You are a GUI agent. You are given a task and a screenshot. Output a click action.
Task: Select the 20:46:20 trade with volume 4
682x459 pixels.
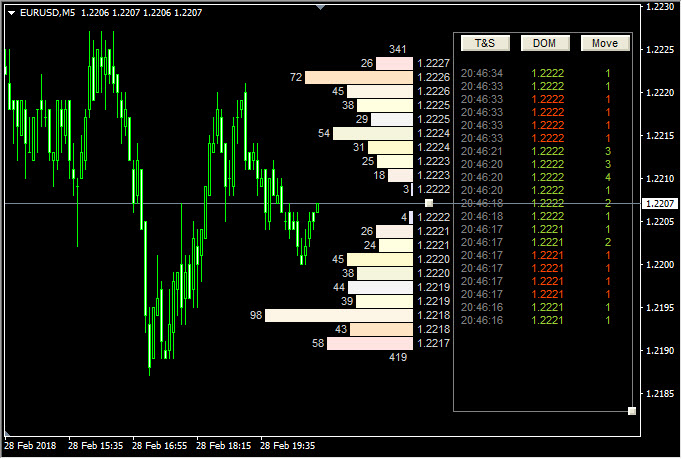(545, 177)
